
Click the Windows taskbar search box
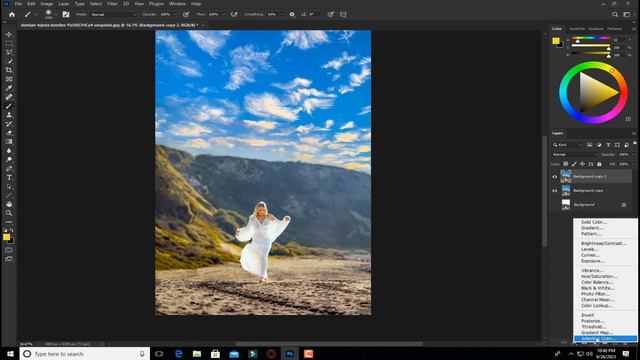coord(84,354)
